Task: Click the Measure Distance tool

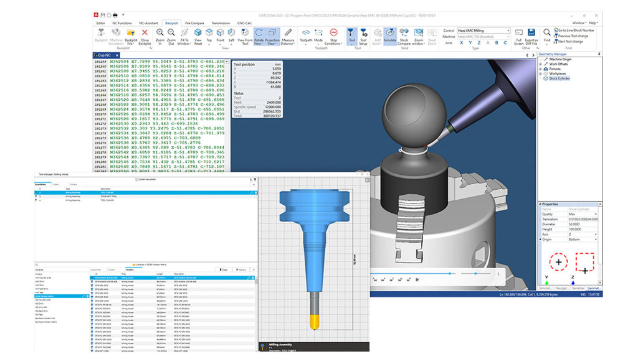Action: coord(288,34)
